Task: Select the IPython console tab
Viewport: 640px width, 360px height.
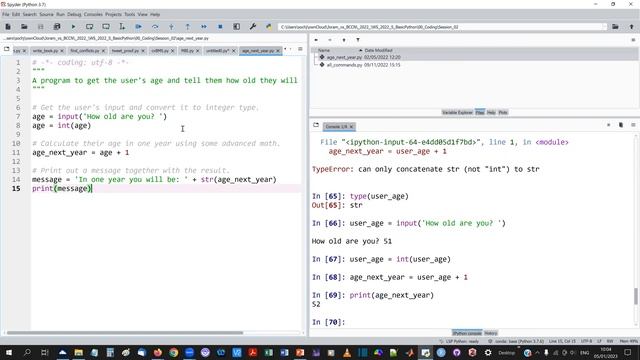Action: [x=467, y=333]
